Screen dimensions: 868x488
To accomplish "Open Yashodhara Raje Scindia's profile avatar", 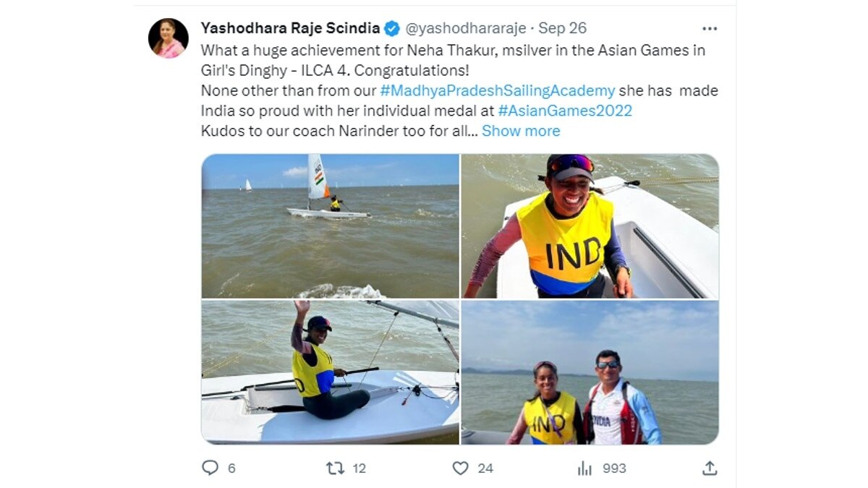I will 169,38.
